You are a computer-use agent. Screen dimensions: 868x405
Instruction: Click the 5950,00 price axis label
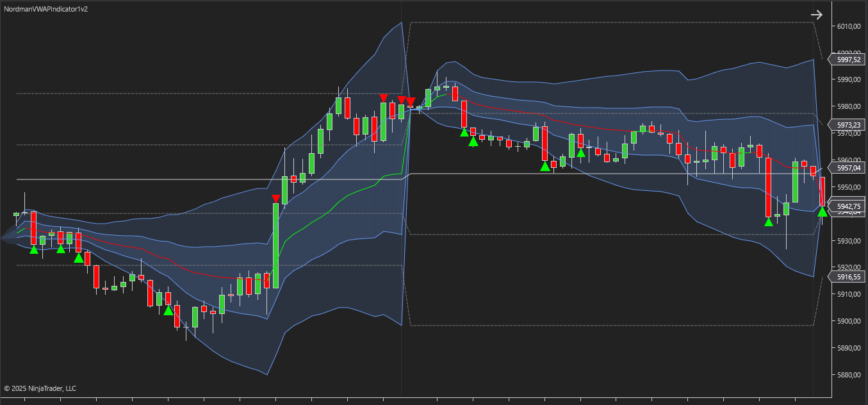pos(848,187)
